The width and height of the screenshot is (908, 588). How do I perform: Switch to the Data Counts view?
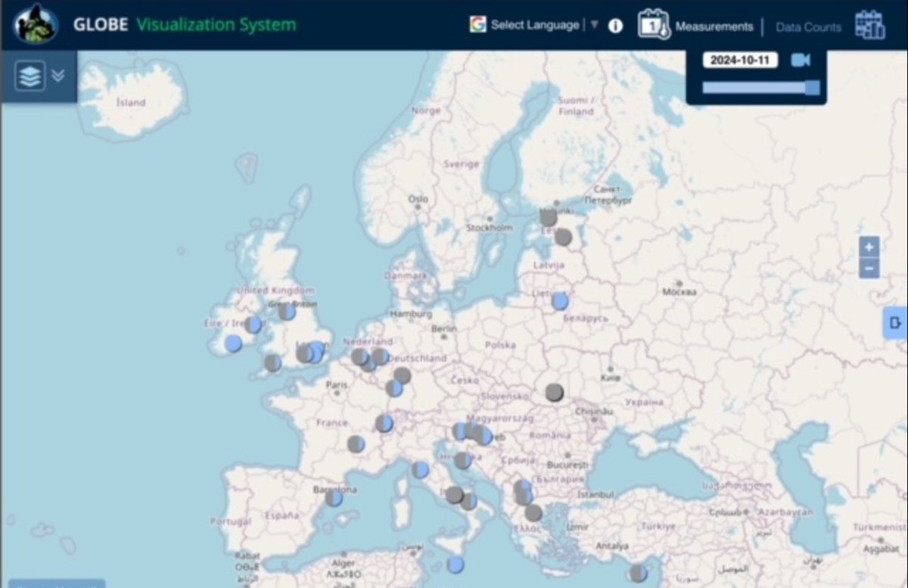pyautogui.click(x=808, y=27)
